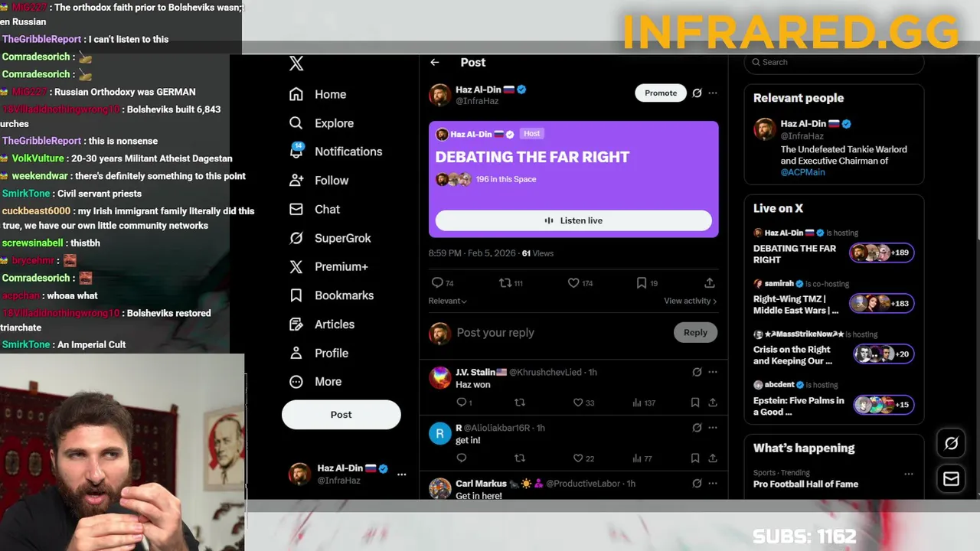
Task: Open Explore in the sidebar
Action: point(322,123)
